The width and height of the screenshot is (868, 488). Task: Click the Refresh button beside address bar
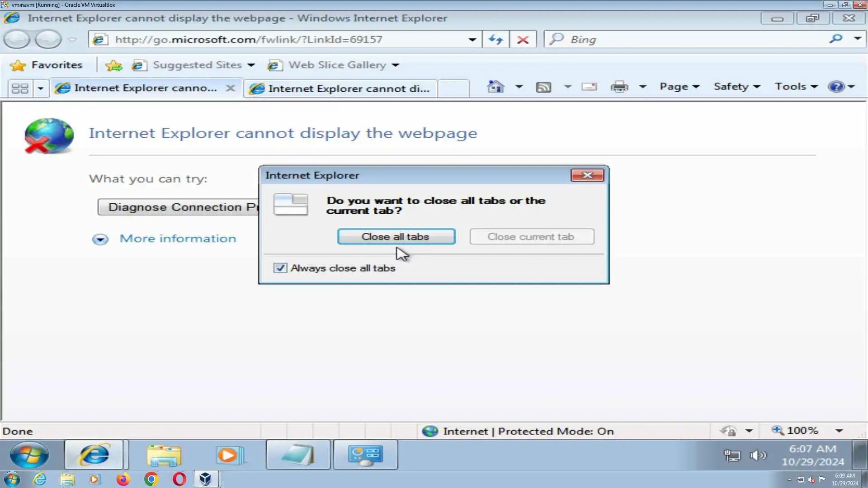coord(496,40)
